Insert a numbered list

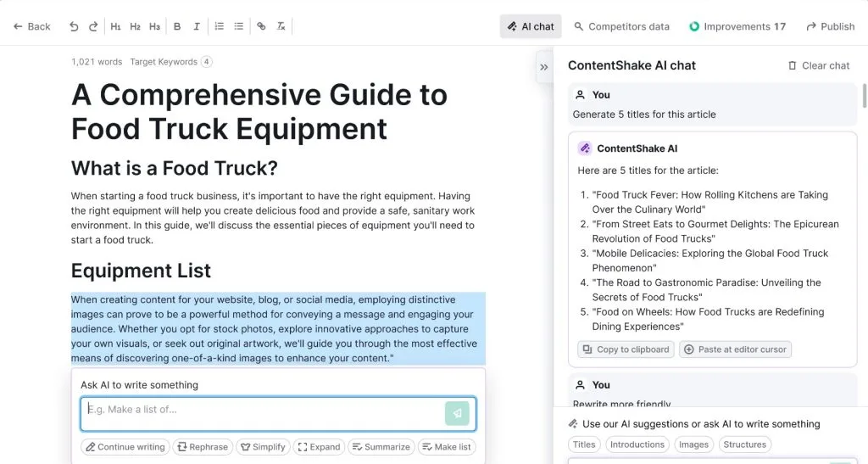coord(220,26)
